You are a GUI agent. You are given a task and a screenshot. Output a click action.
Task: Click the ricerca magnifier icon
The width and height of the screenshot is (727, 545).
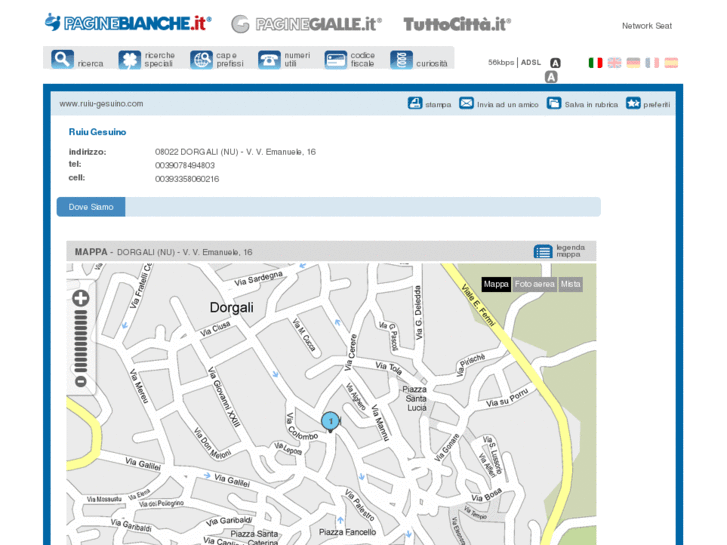[62, 59]
